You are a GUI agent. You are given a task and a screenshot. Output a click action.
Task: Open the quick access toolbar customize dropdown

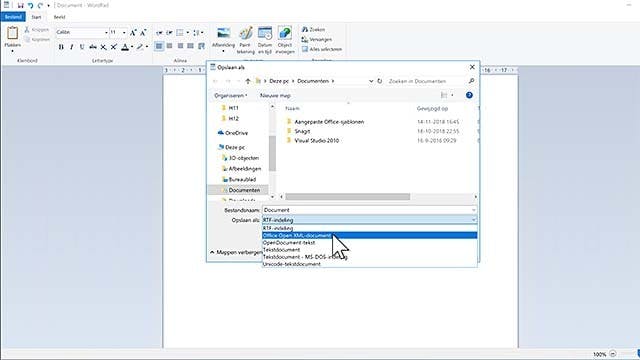(x=49, y=6)
